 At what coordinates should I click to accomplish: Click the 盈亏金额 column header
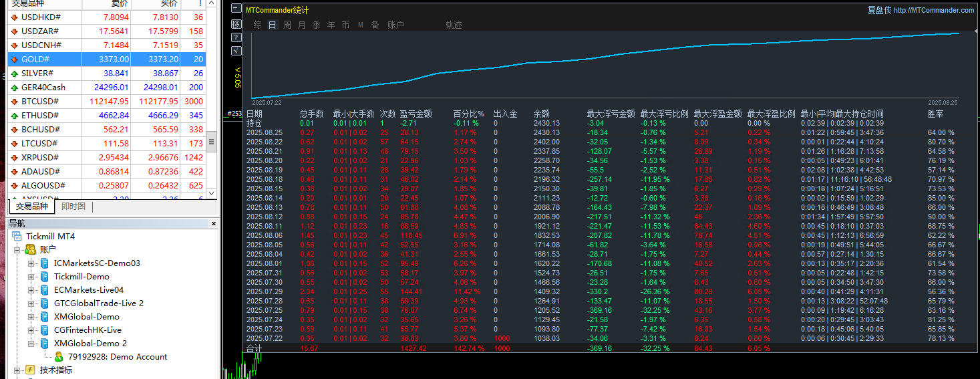(416, 114)
